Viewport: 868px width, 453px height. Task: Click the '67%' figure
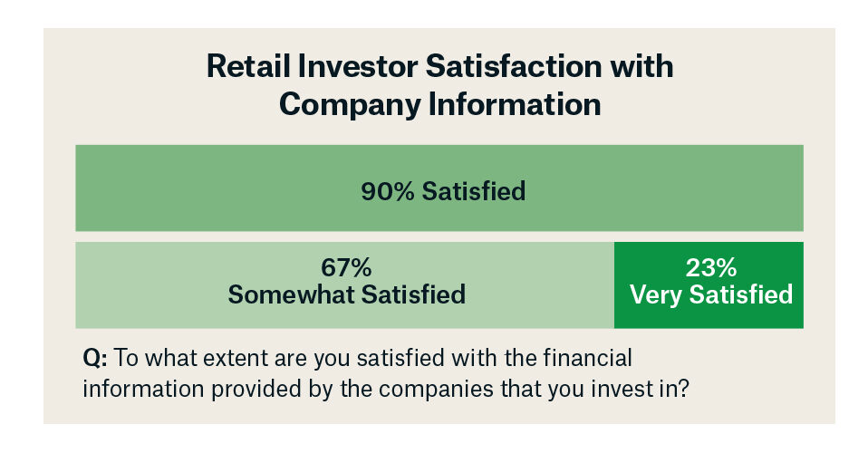(346, 268)
